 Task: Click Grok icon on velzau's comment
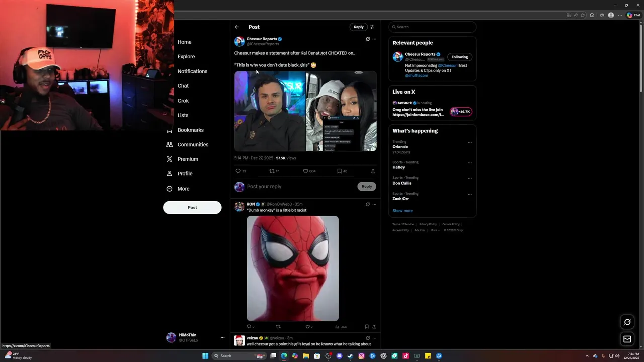pyautogui.click(x=367, y=338)
